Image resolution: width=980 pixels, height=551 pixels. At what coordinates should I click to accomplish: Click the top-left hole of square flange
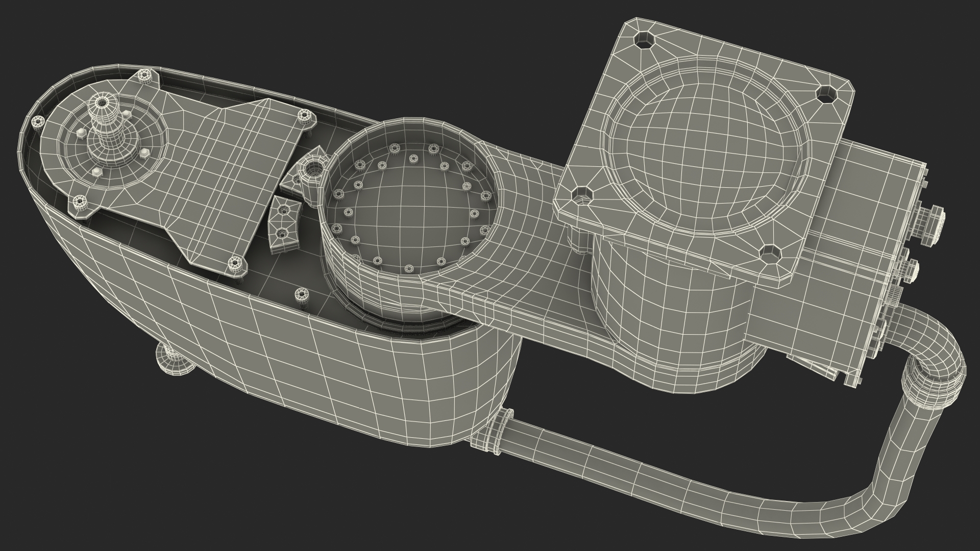tap(645, 40)
